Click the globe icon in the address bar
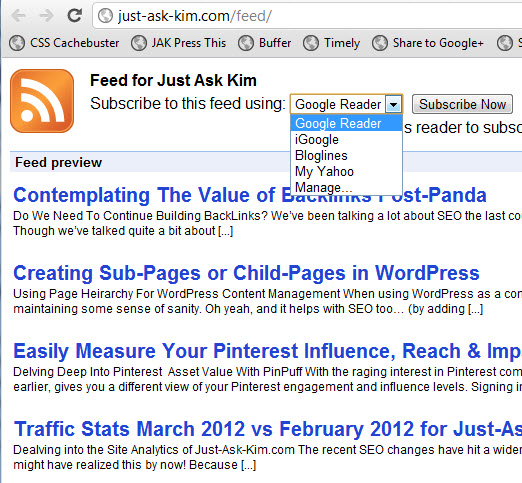Screen dimensions: 522x483 pyautogui.click(x=105, y=16)
